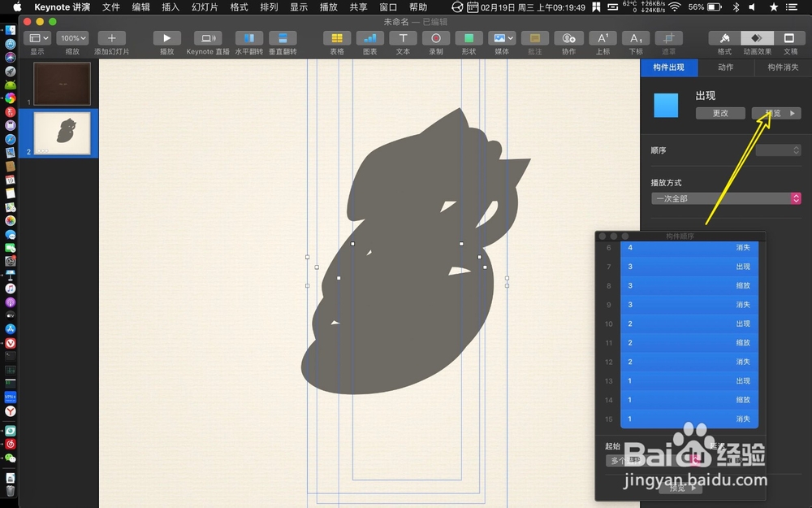This screenshot has height=508, width=812.
Task: Open the 幻灯片 menu in menu bar
Action: click(204, 7)
